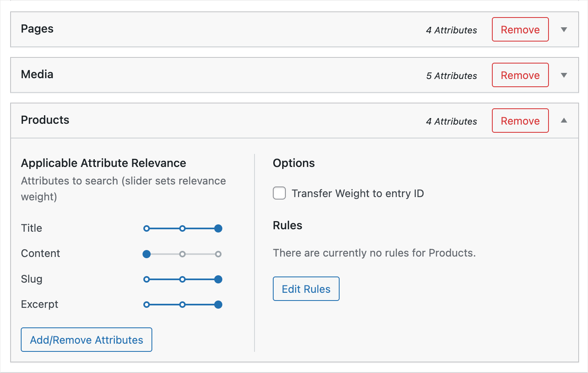The width and height of the screenshot is (588, 373).
Task: Click Slug slider maximum handle
Action: coord(218,279)
